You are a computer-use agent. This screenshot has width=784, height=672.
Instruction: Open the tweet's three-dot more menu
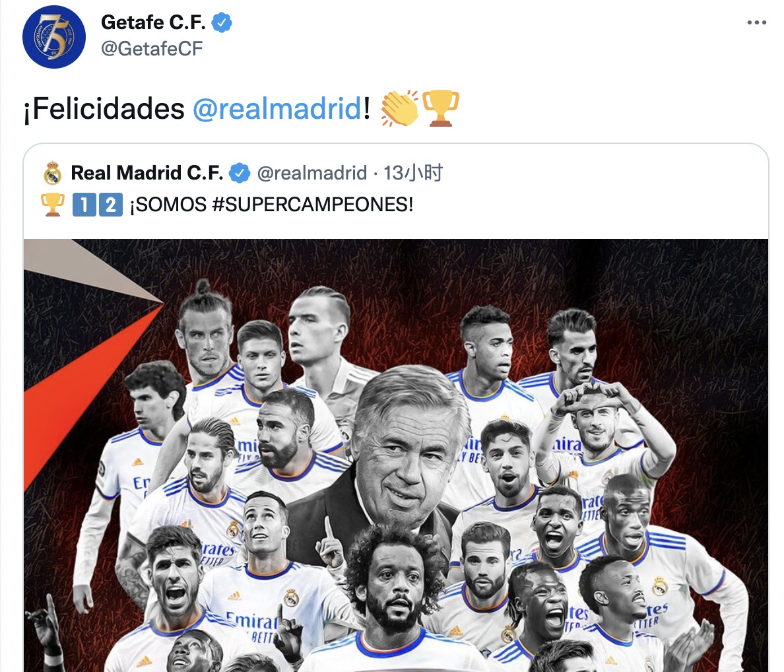[756, 22]
